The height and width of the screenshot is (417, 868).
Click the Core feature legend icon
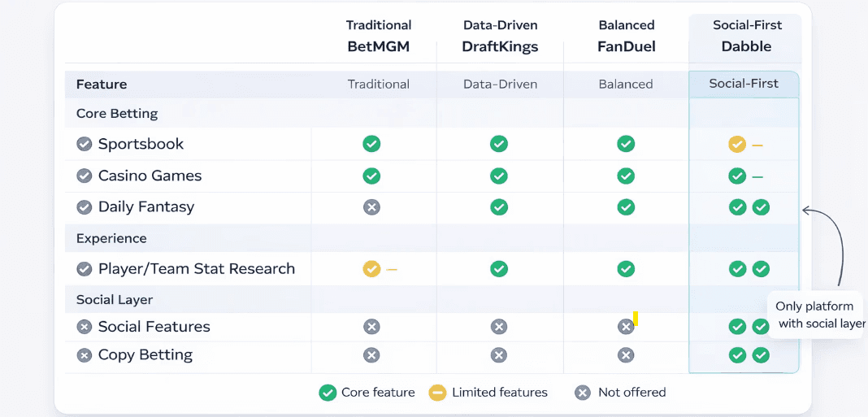(x=328, y=393)
